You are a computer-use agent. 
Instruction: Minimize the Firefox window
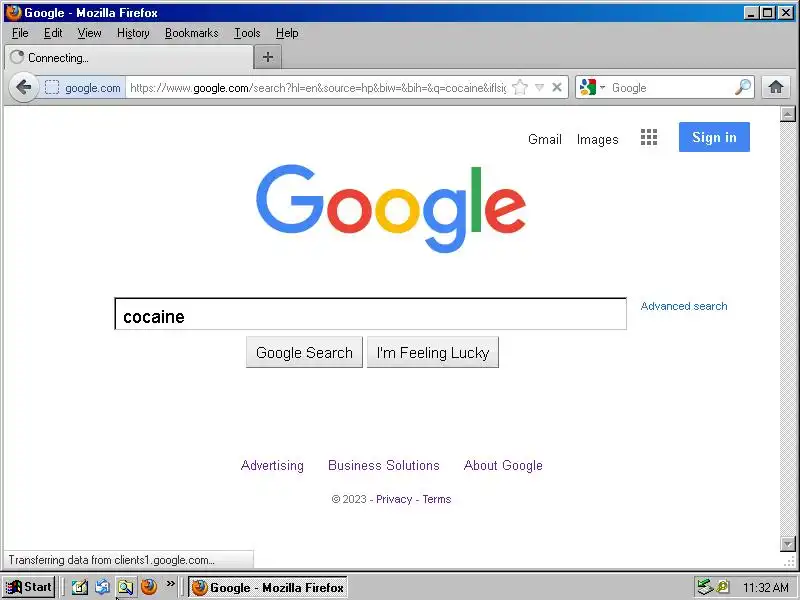click(750, 13)
